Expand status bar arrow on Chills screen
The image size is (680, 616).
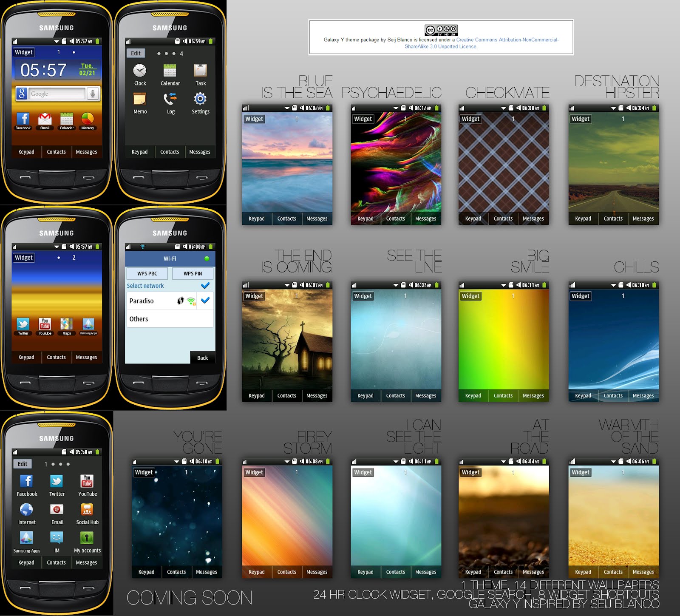click(613, 285)
